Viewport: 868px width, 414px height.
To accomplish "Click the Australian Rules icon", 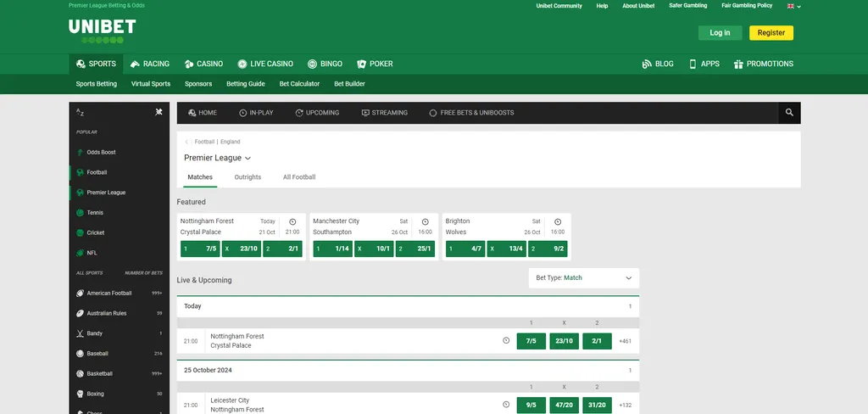I will pos(80,313).
